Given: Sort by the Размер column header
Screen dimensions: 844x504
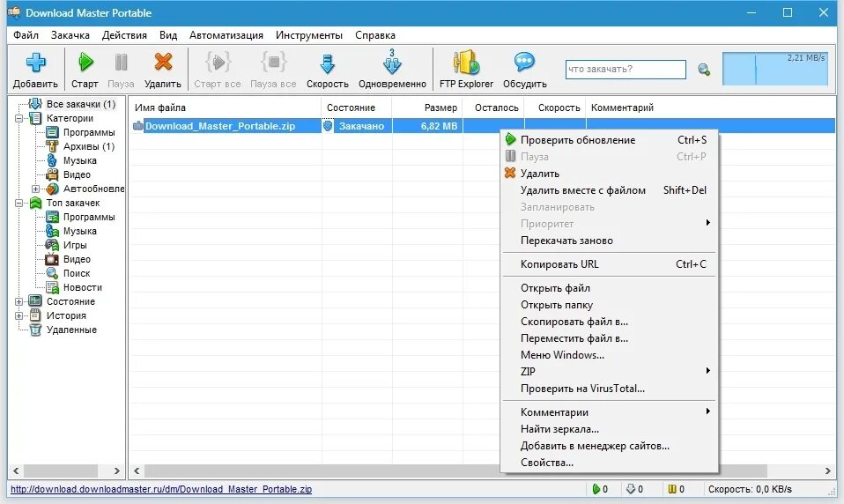Looking at the screenshot, I should 427,107.
